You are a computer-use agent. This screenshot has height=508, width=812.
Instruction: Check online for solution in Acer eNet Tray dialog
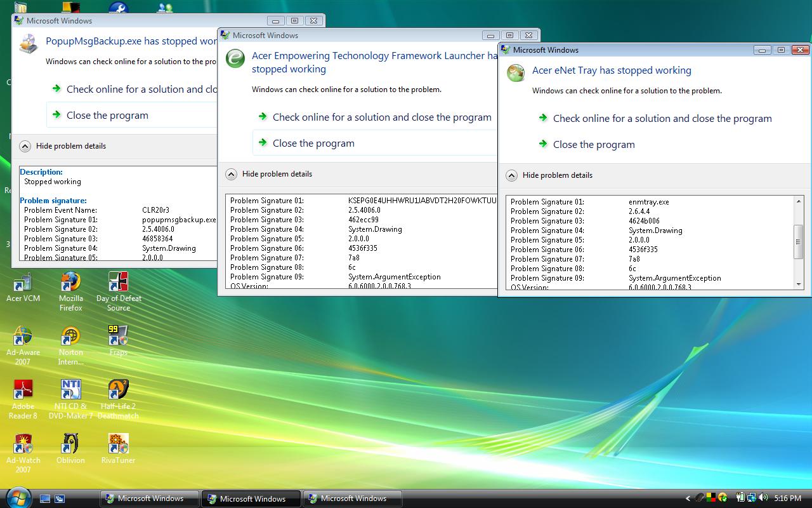pos(662,119)
